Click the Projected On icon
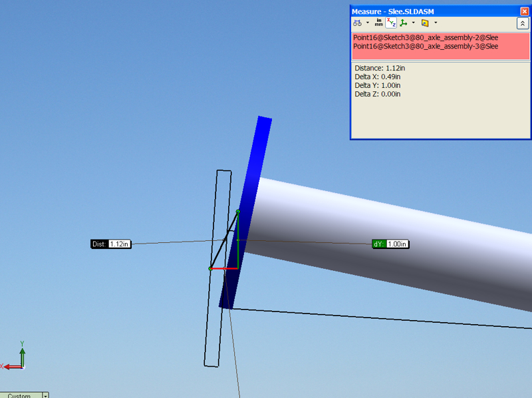 click(x=425, y=23)
